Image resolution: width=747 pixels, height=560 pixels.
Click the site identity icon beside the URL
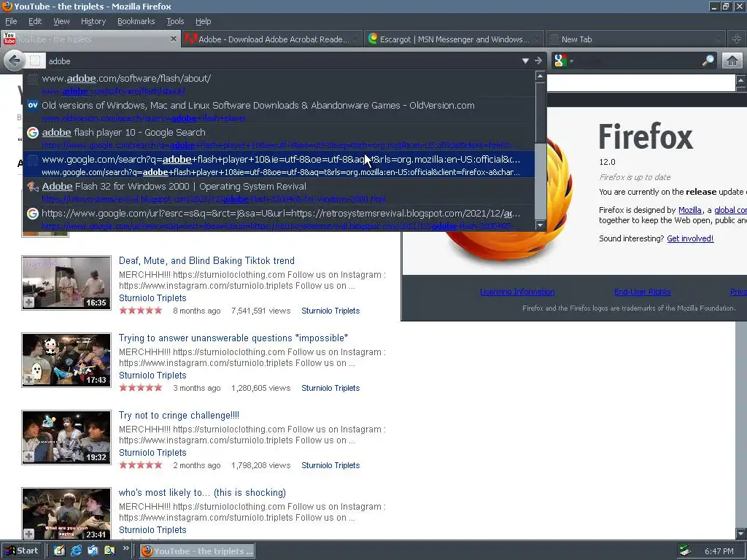pyautogui.click(x=35, y=61)
